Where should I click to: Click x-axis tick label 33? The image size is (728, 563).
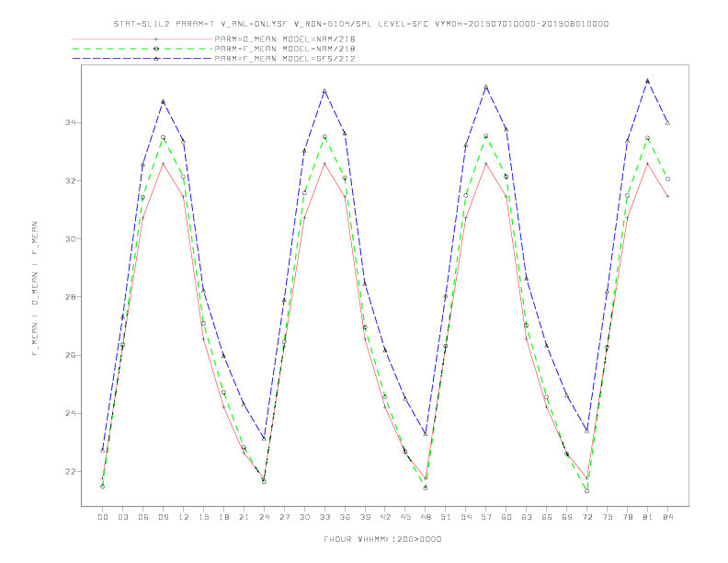coord(324,517)
